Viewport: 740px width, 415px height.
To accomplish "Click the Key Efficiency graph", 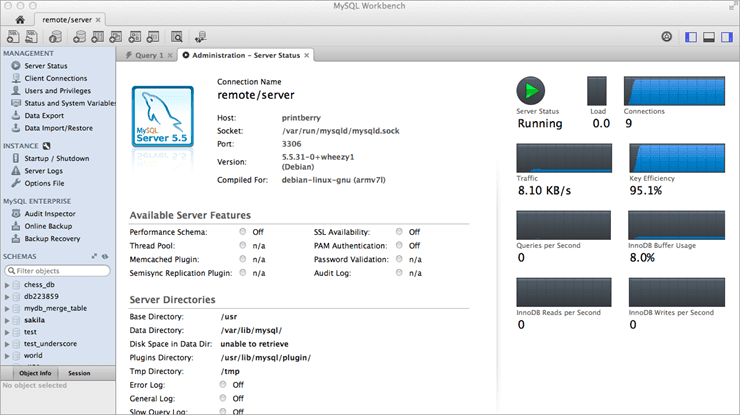I will tap(677, 158).
